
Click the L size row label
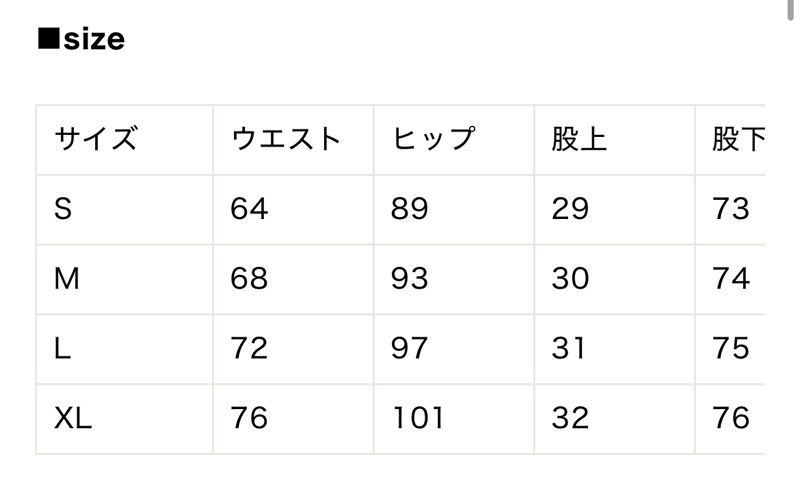(x=62, y=348)
